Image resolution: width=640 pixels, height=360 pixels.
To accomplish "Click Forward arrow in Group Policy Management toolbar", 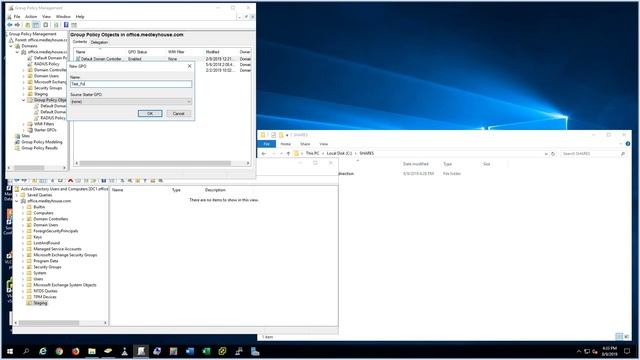I will click(x=17, y=25).
